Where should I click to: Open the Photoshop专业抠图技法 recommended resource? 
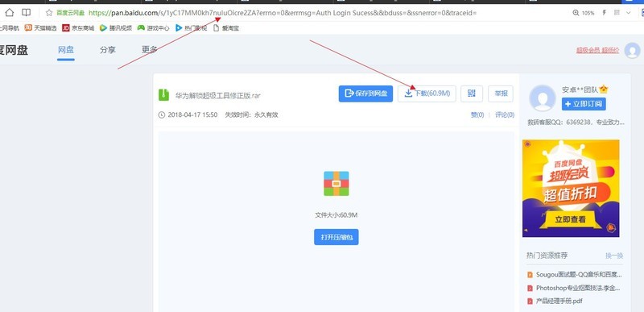pos(578,288)
